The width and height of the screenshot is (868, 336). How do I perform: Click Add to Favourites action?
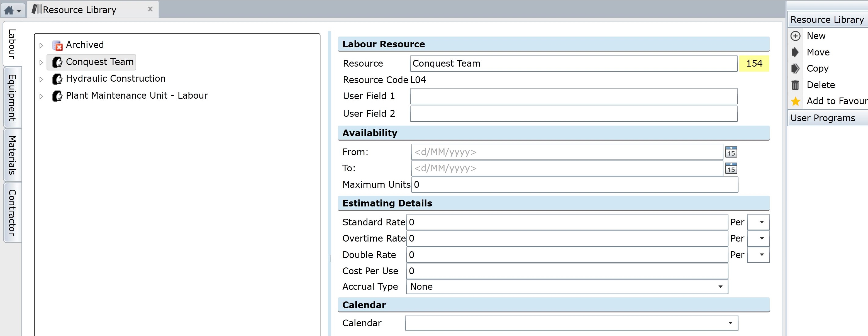coord(837,101)
